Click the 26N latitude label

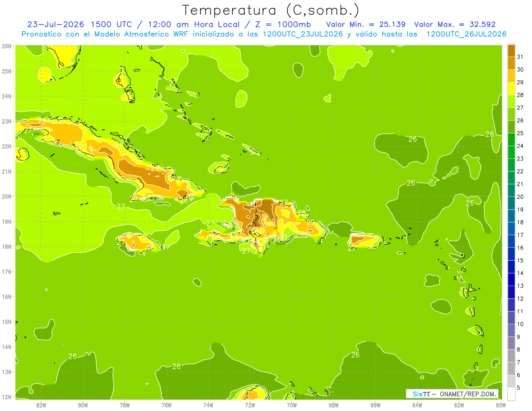(x=6, y=46)
